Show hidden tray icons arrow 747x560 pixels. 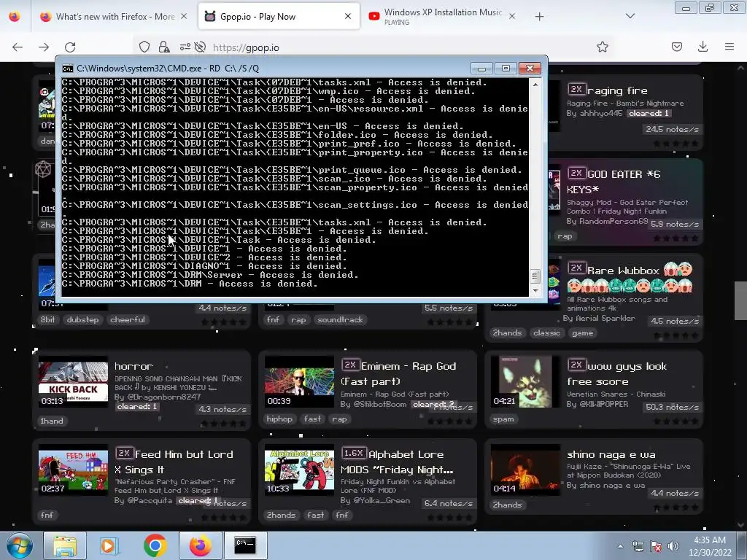(620, 547)
